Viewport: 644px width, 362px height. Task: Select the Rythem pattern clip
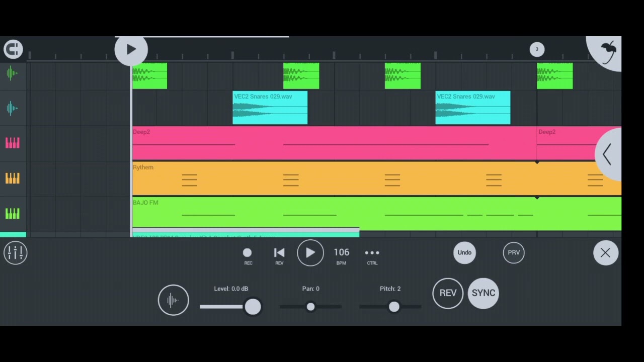pos(377,178)
